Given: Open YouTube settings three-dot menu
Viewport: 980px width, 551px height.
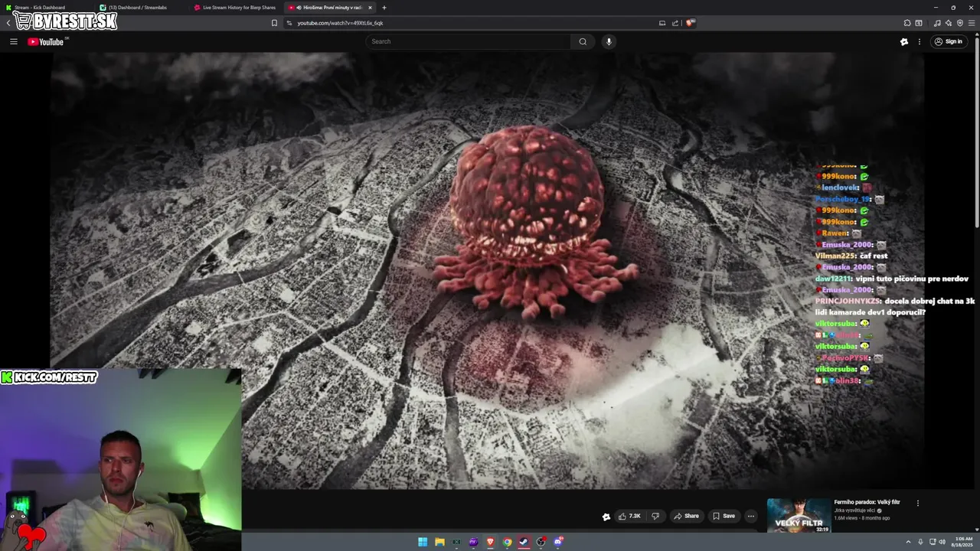Looking at the screenshot, I should coord(920,41).
